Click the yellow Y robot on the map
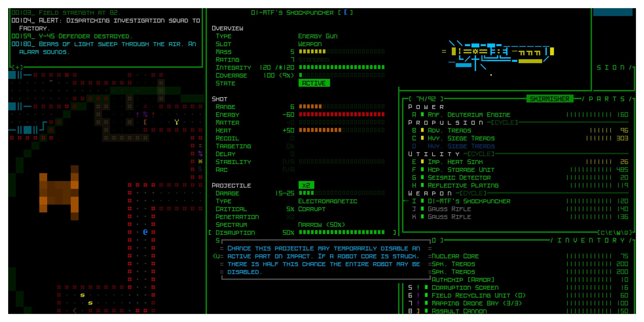644x322 pixels. (x=177, y=122)
